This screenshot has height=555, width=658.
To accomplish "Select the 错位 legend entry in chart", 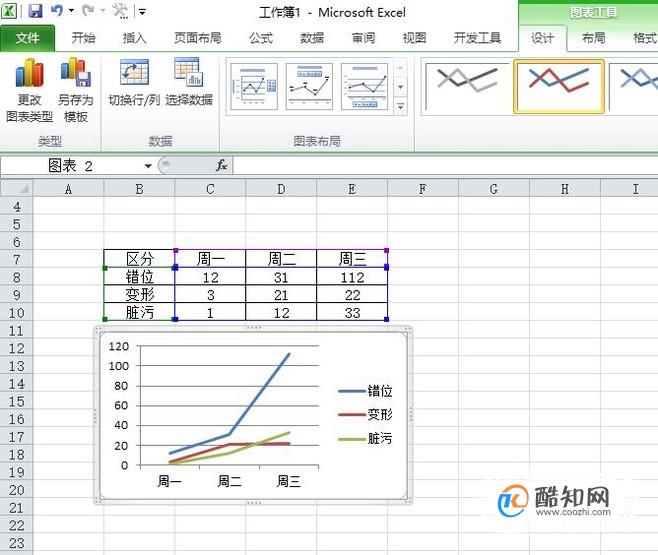I will point(365,391).
